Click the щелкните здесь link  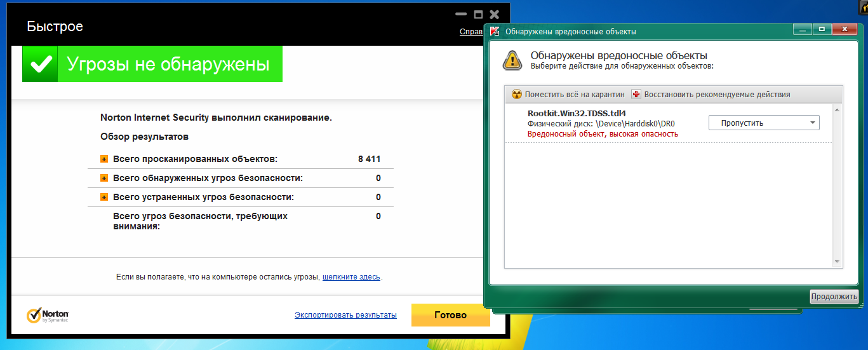(x=351, y=277)
